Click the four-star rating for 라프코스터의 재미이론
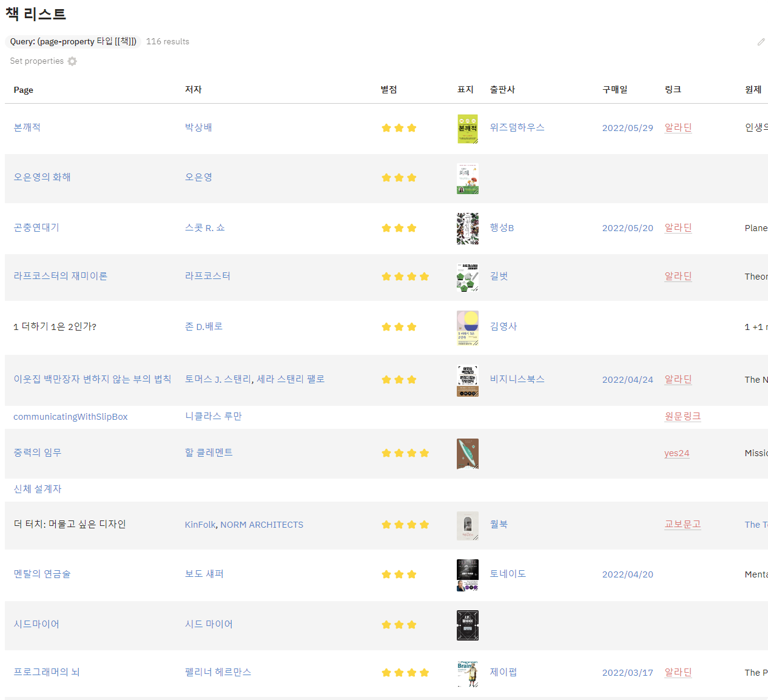 pyautogui.click(x=405, y=277)
